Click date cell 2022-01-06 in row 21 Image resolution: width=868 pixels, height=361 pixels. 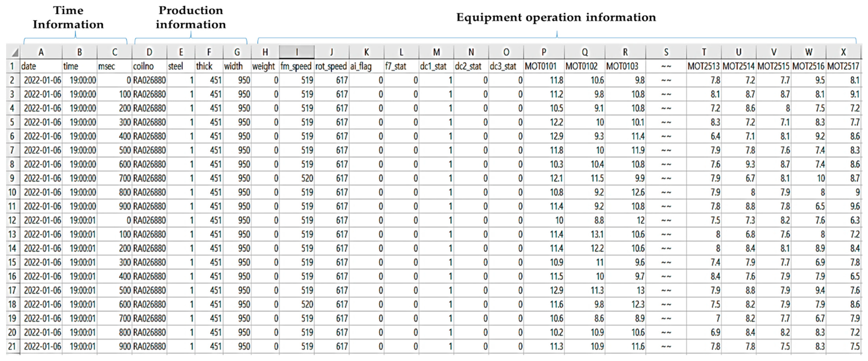41,346
